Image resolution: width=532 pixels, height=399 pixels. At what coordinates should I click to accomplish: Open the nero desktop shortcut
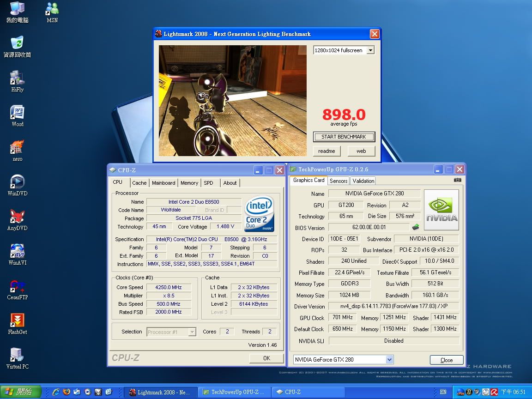[x=18, y=148]
